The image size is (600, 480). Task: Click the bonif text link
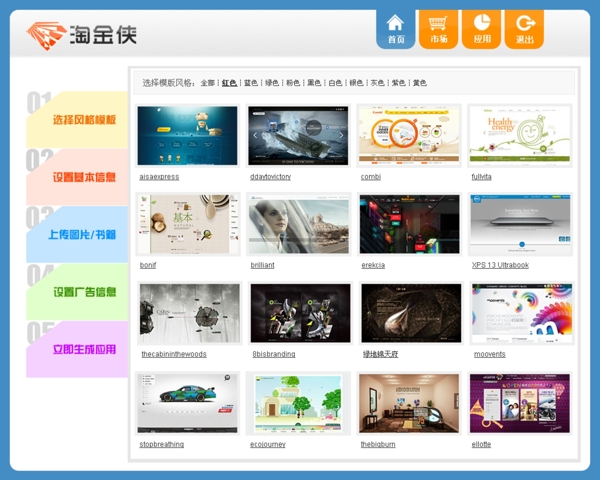pos(148,265)
